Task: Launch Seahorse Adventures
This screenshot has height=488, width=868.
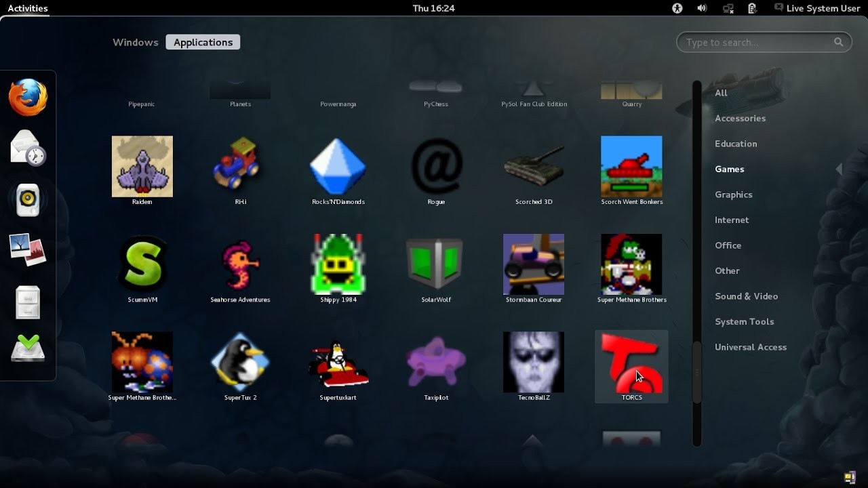Action: (x=240, y=264)
